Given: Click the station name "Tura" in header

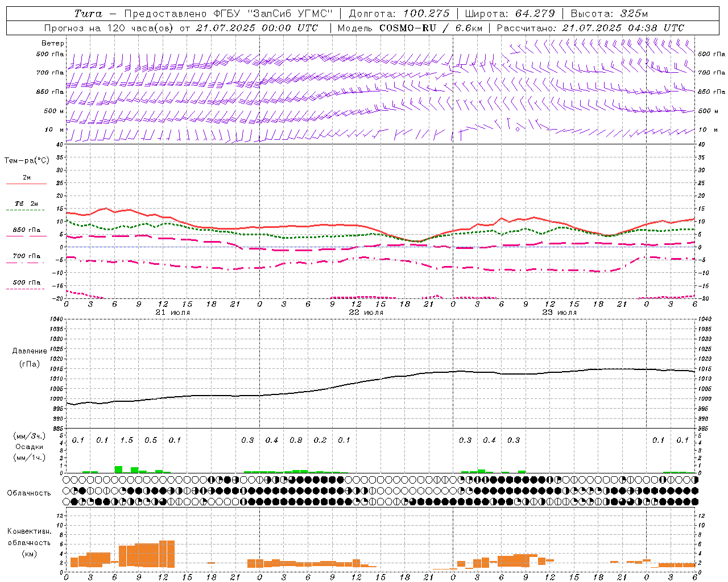Looking at the screenshot, I should 89,14.
